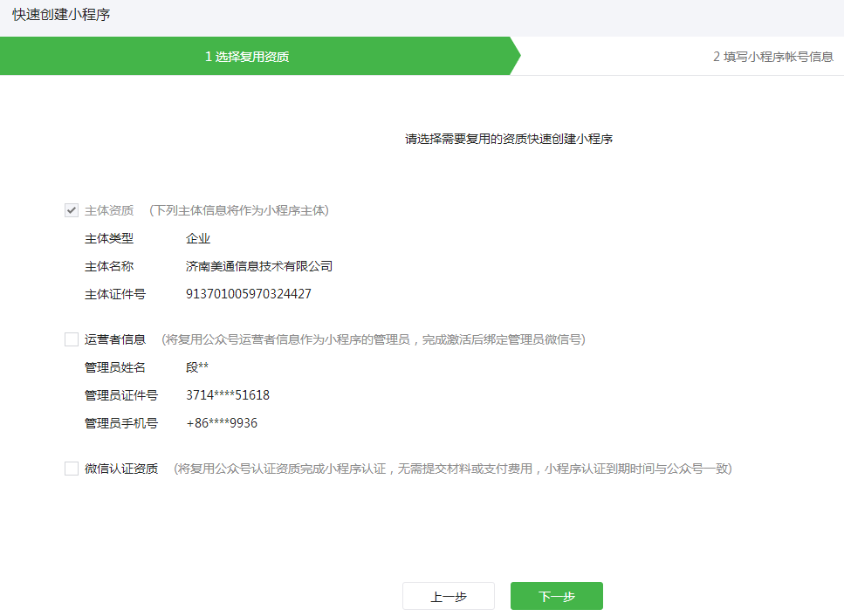Click the 下一步 button

[556, 596]
